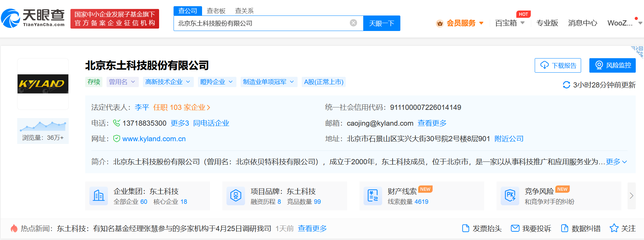Viewport: 644px width, 240px height.
Task: Open 任职 103 家企业 link
Action: tap(182, 107)
